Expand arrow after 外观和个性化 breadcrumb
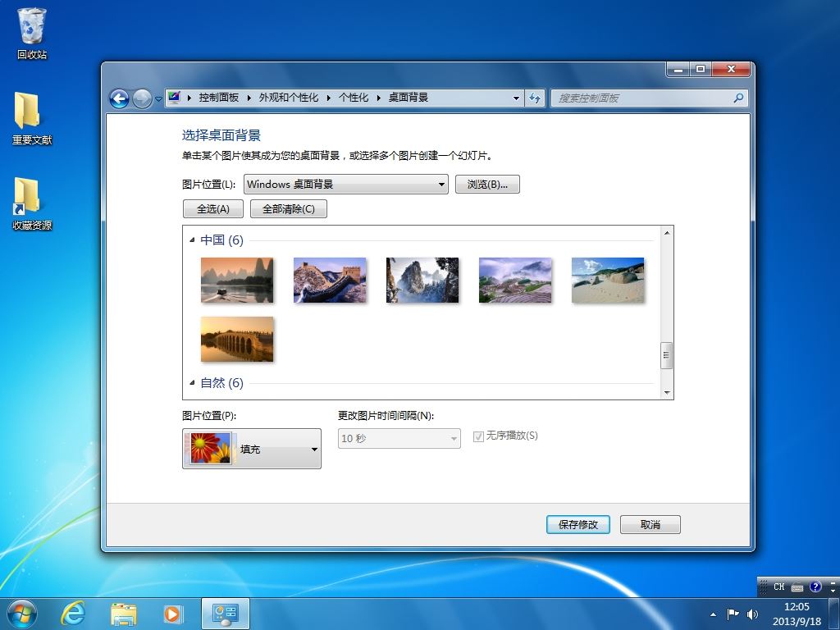The image size is (840, 630). pyautogui.click(x=328, y=98)
